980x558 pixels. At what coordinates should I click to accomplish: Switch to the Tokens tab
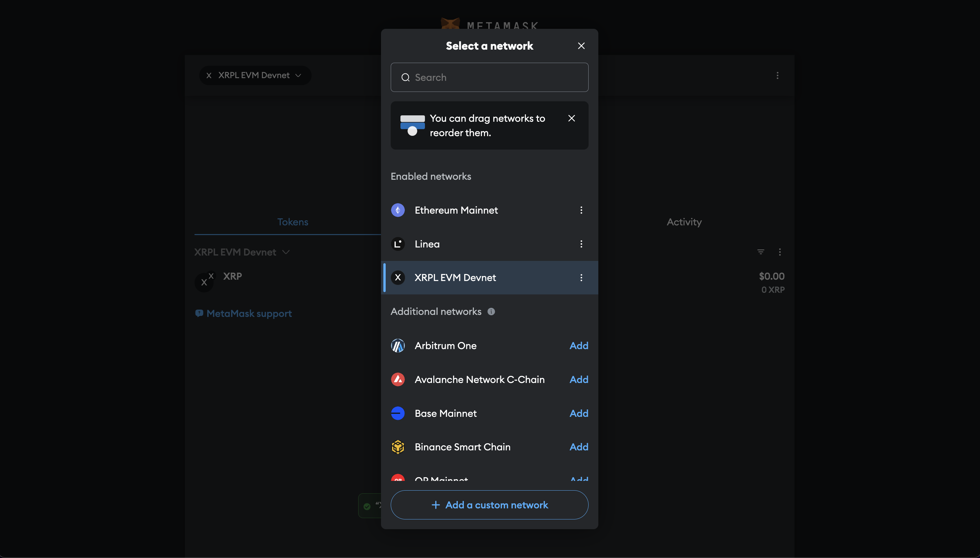tap(292, 222)
